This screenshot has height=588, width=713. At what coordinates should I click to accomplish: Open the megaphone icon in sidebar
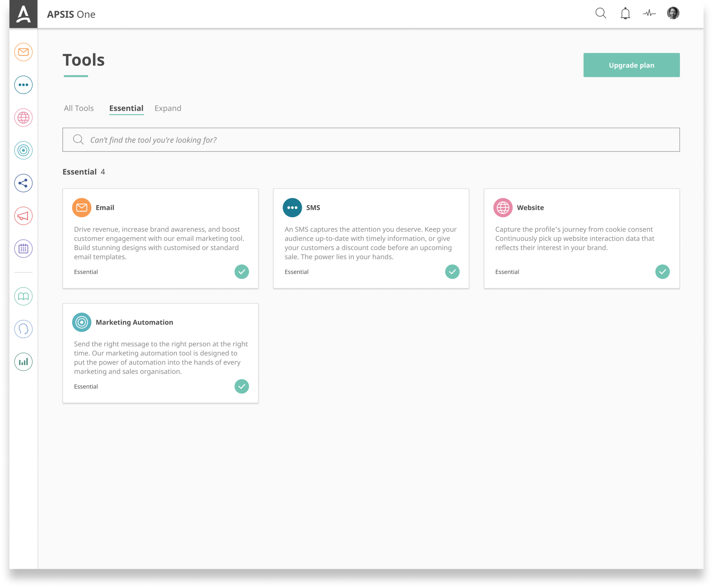(x=23, y=216)
